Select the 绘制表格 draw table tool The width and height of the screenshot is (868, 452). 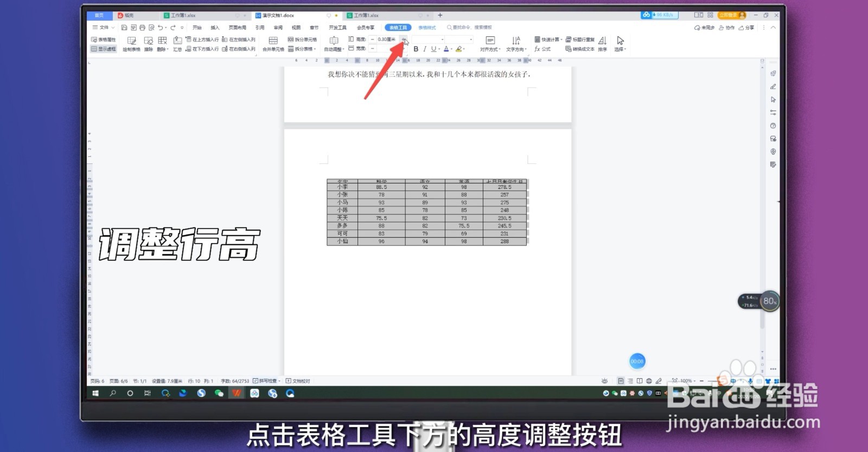click(x=131, y=44)
